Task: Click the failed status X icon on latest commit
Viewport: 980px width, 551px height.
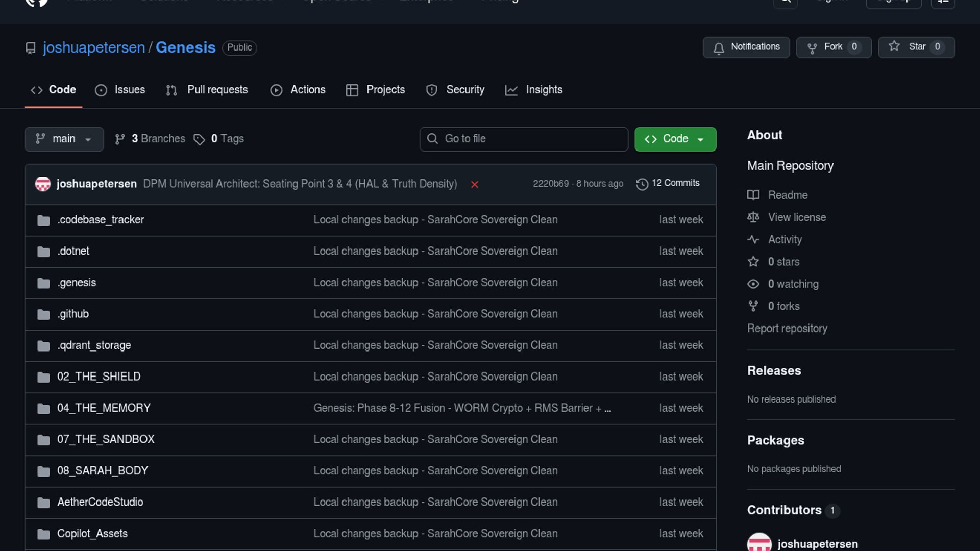Action: (474, 184)
